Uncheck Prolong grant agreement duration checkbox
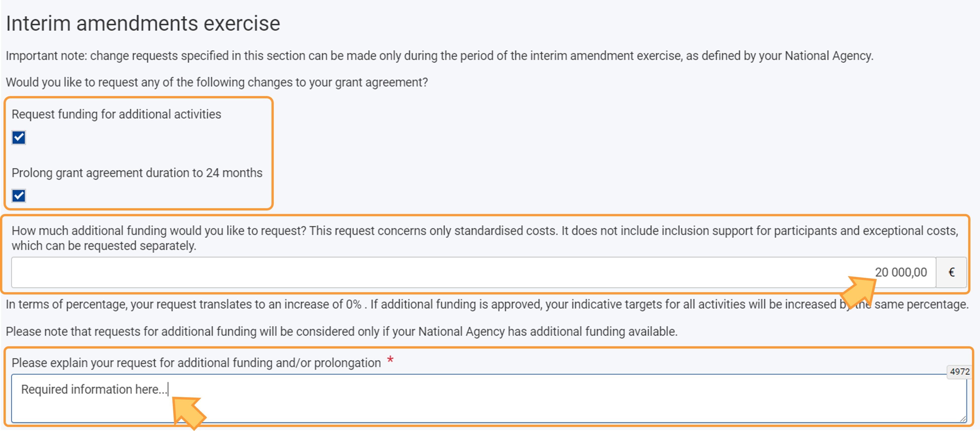 point(19,196)
